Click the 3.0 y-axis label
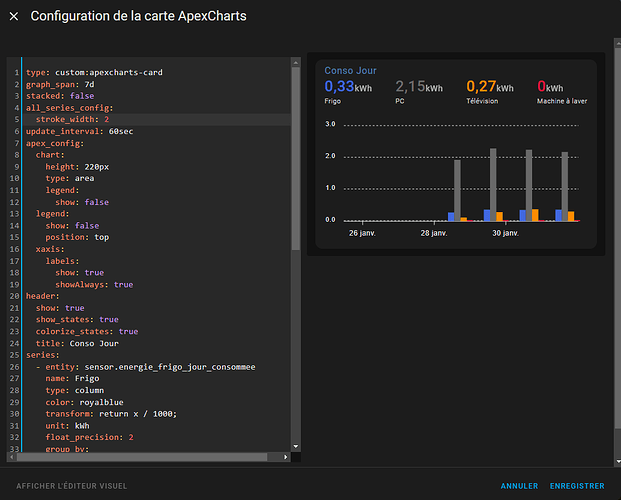The height and width of the screenshot is (500, 621). [x=330, y=124]
